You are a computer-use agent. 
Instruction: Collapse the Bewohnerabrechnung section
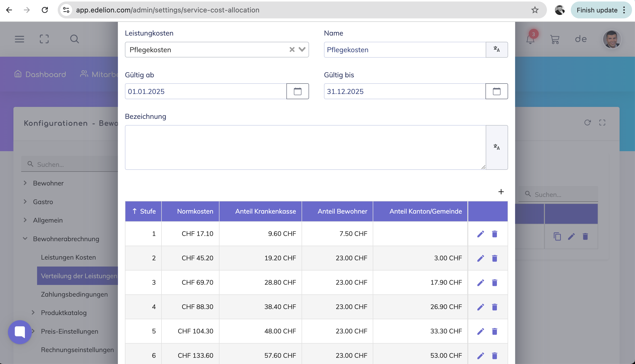25,238
